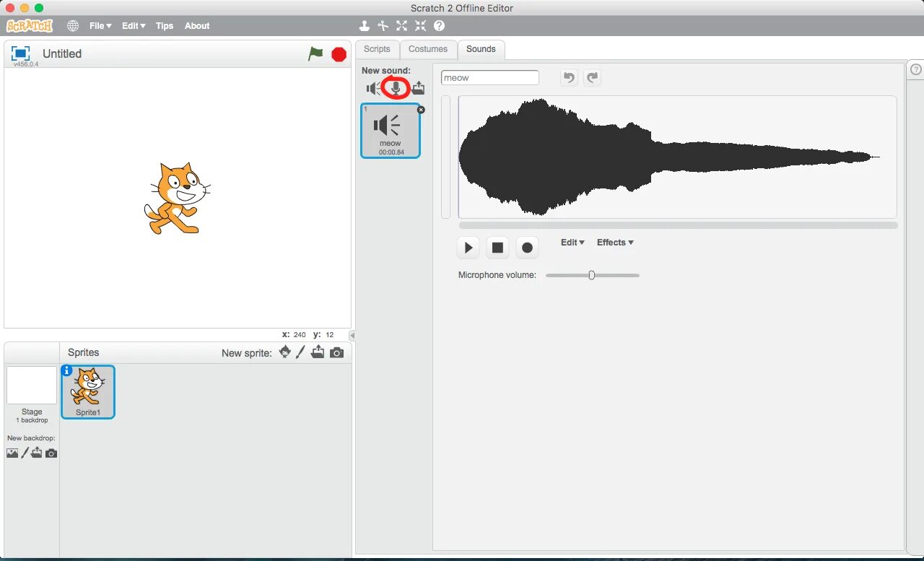The image size is (924, 561).
Task: Select the Grow sprite tool
Action: 402,26
